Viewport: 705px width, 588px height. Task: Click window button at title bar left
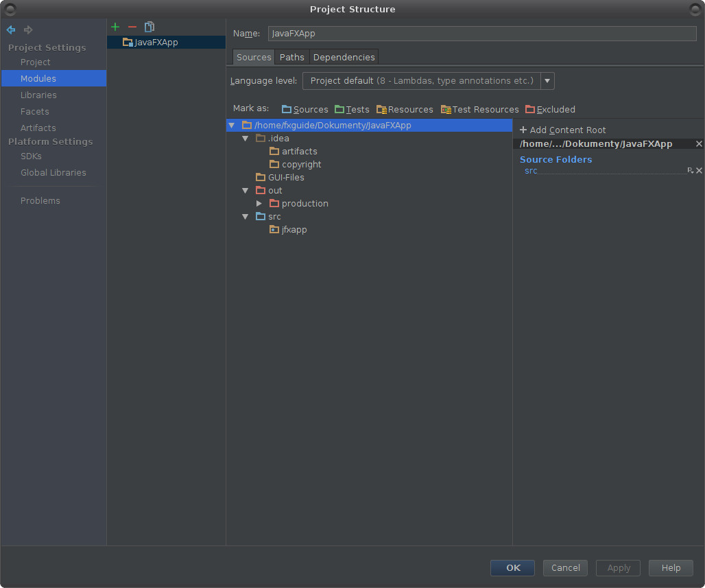(10, 9)
